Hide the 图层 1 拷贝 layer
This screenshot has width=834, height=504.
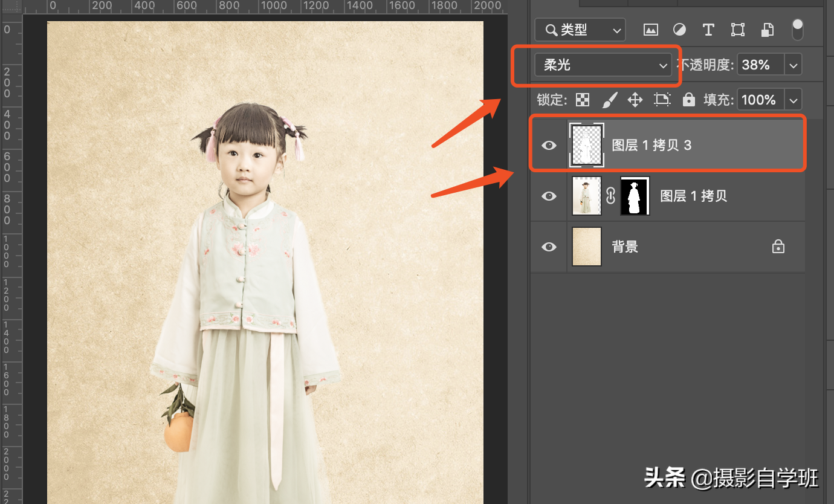click(549, 196)
